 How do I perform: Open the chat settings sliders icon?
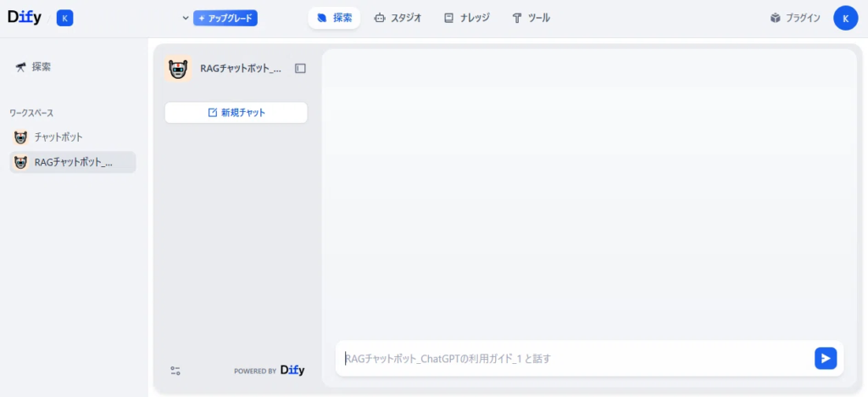(x=175, y=371)
